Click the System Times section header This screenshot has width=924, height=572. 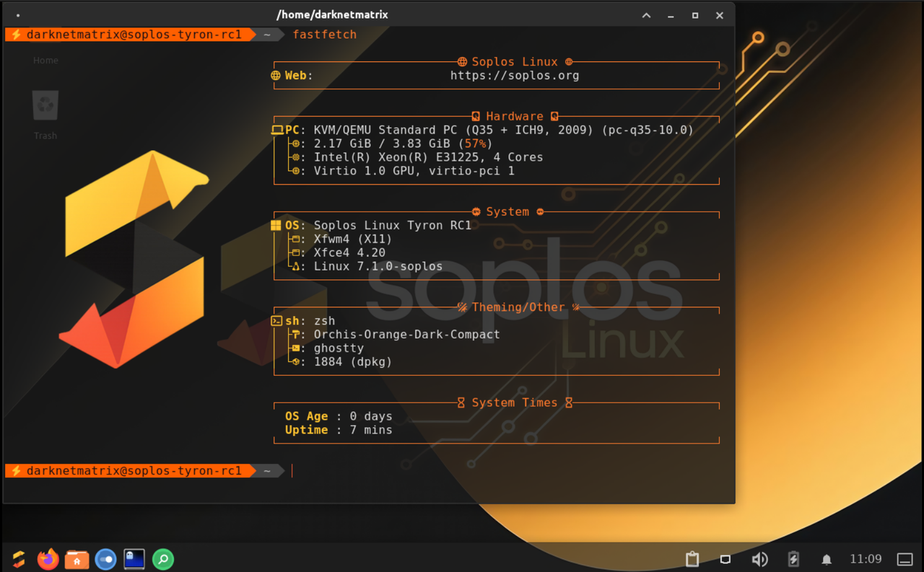point(515,402)
